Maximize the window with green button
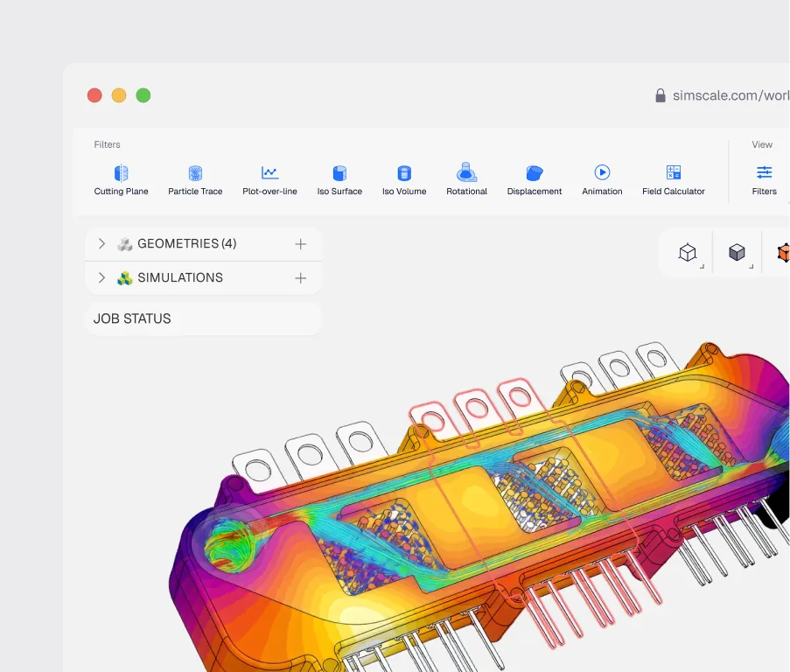This screenshot has width=790, height=672. [143, 95]
